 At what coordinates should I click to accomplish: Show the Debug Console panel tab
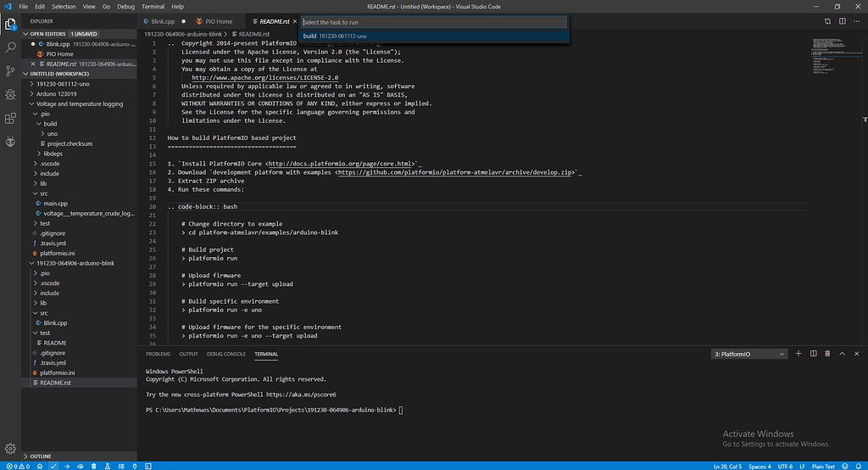pos(225,354)
